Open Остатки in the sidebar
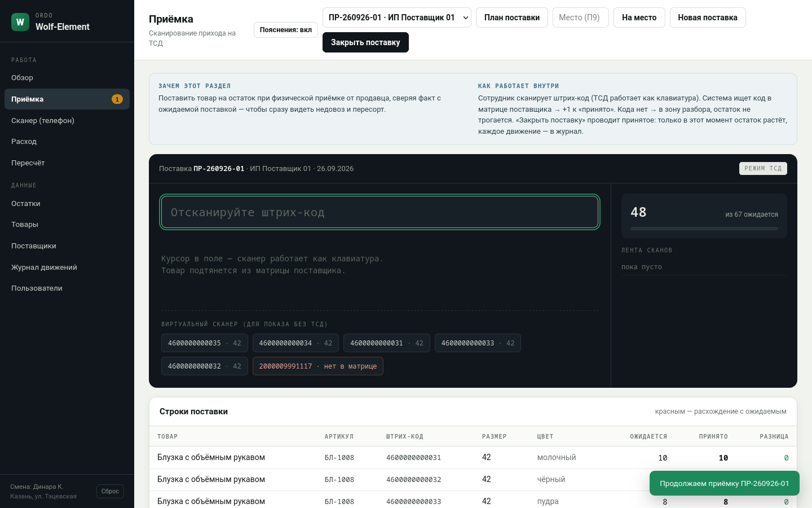Image resolution: width=812 pixels, height=508 pixels. [x=67, y=204]
